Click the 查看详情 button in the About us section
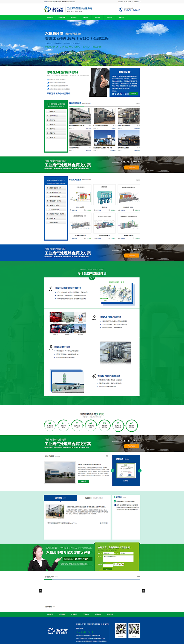Screen dimensions: 184x644 tap(83, 481)
